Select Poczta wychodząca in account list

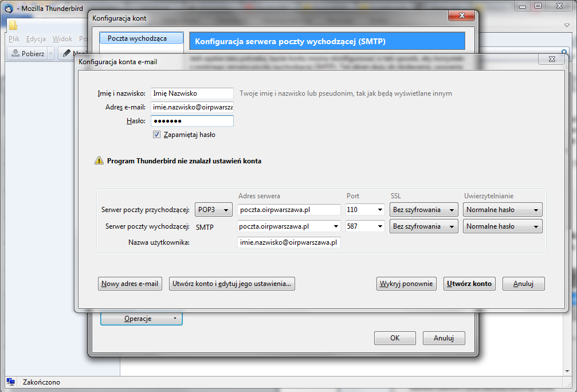pos(142,38)
